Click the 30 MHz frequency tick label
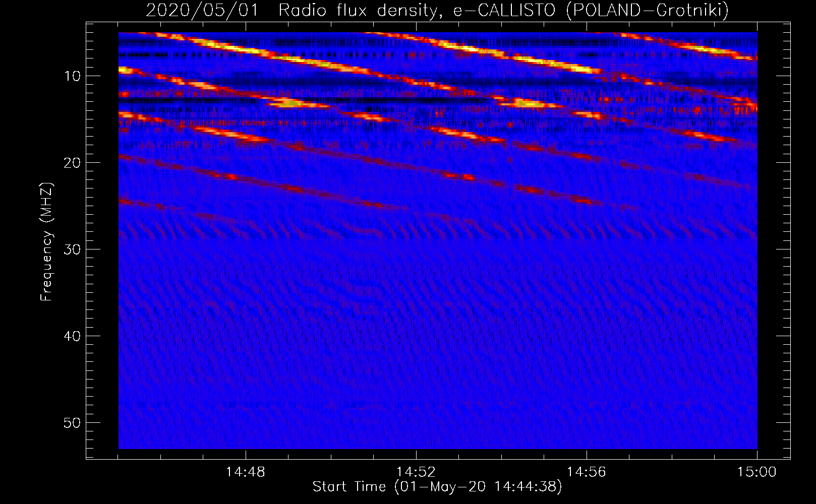This screenshot has width=816, height=504. click(73, 249)
